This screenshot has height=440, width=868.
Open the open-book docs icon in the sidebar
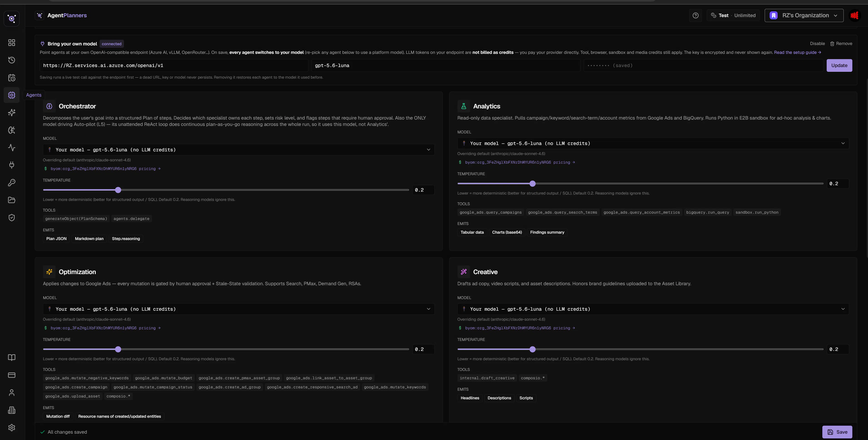(11, 357)
